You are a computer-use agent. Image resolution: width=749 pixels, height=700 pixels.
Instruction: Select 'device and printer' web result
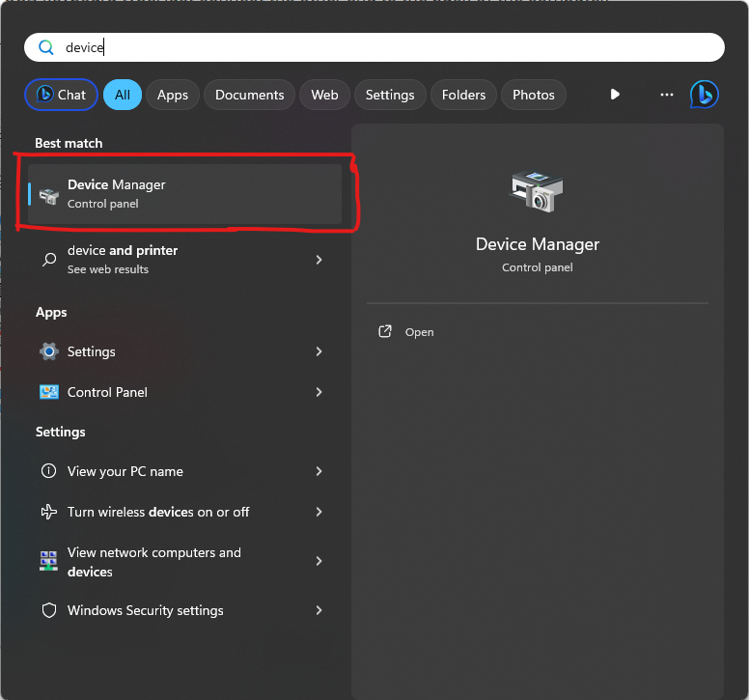pyautogui.click(x=185, y=260)
